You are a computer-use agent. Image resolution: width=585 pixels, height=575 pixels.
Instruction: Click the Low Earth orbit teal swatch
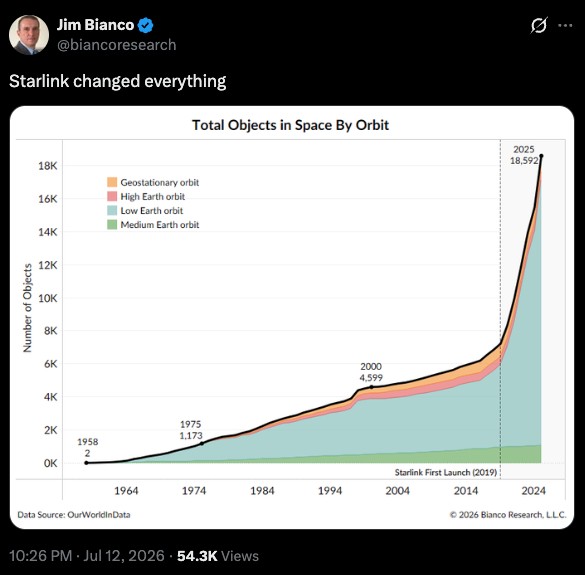112,210
